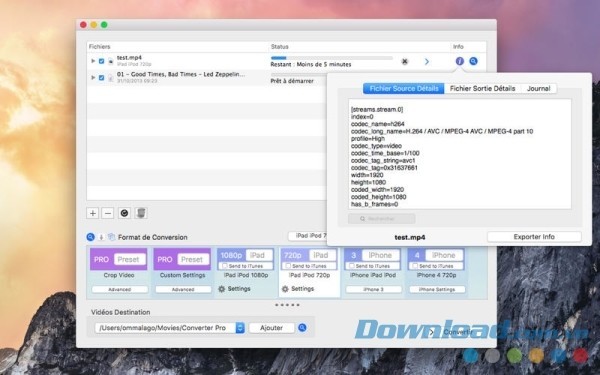Switch to the Journal tab
The height and width of the screenshot is (375, 600).
pyautogui.click(x=538, y=88)
